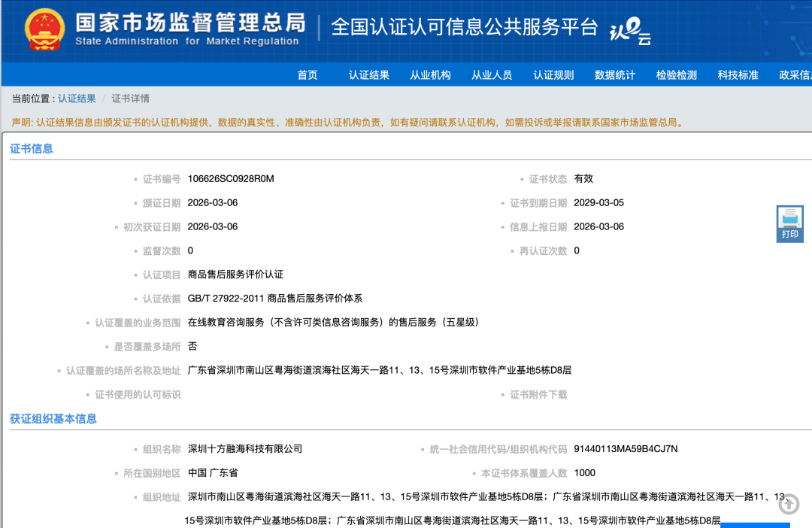Click the 打印 print icon

(x=789, y=222)
